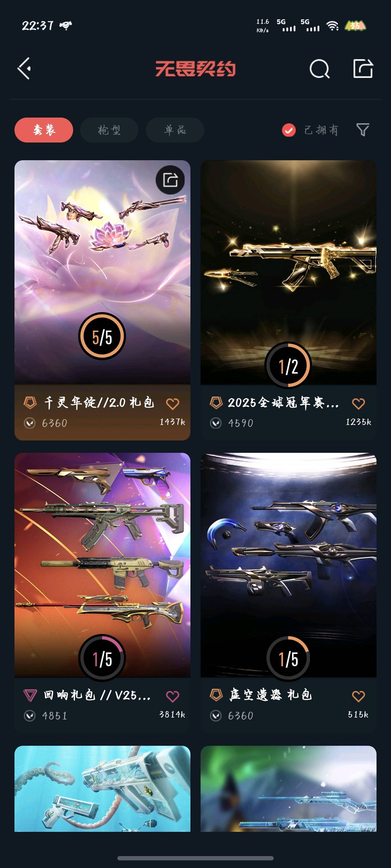Toggle the 已拥有 owned checkbox

pos(289,130)
